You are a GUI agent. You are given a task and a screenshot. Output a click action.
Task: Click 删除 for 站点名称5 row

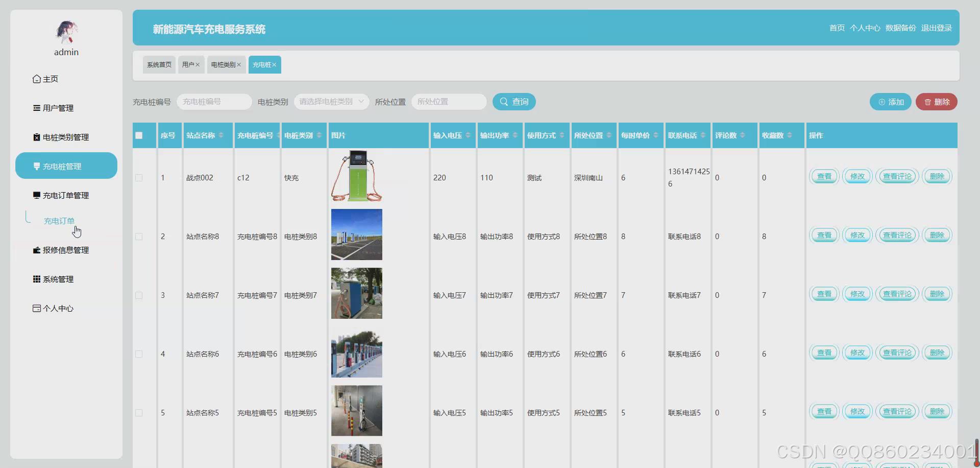(937, 411)
